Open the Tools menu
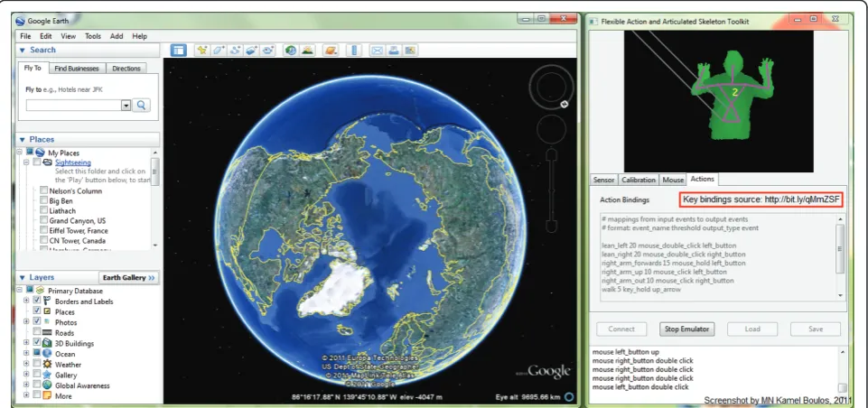Screen dimensions: 868x408 93,36
